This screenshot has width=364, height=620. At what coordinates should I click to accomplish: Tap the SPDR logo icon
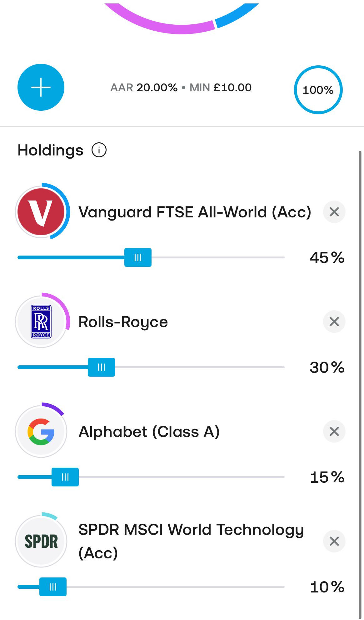pos(41,541)
